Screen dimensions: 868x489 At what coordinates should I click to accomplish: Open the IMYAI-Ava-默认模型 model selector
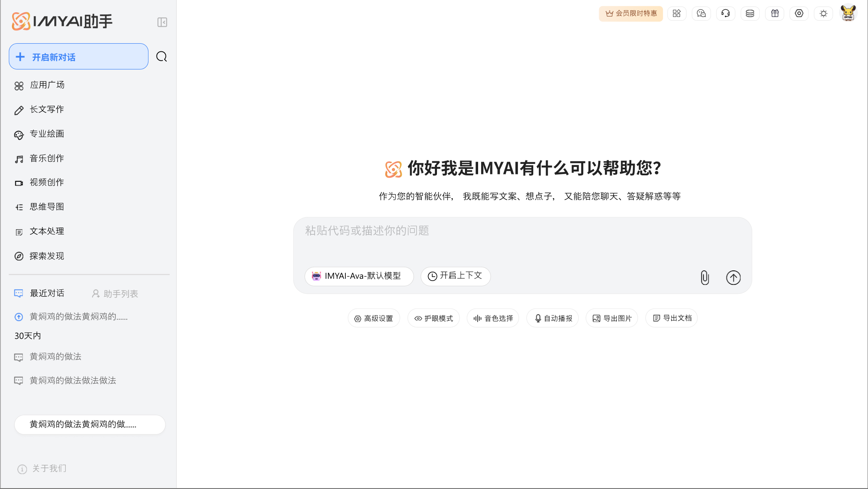click(359, 276)
